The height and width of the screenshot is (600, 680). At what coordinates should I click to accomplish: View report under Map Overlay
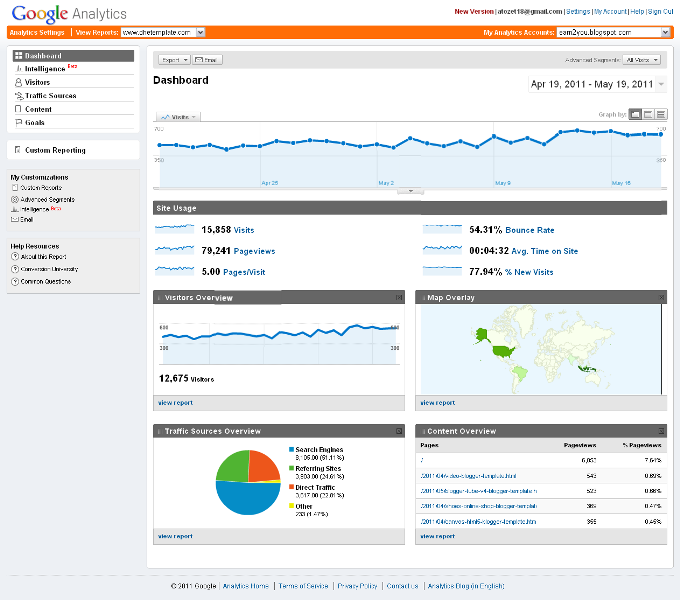(438, 403)
